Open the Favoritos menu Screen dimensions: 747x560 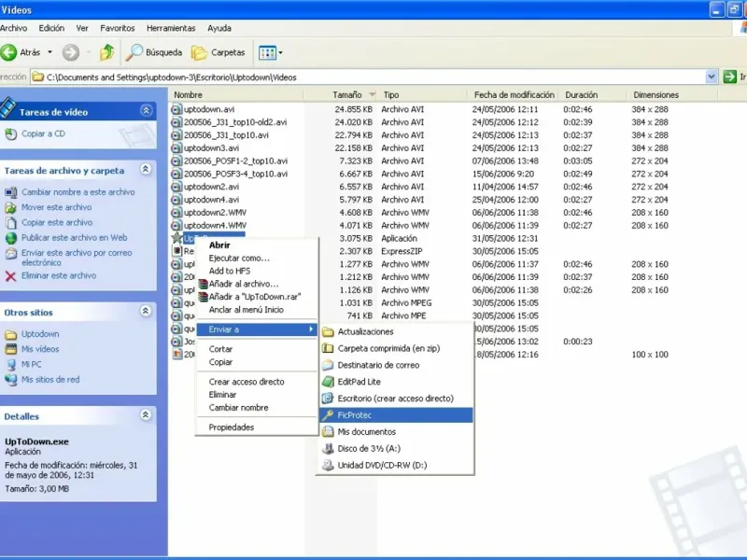pos(117,28)
